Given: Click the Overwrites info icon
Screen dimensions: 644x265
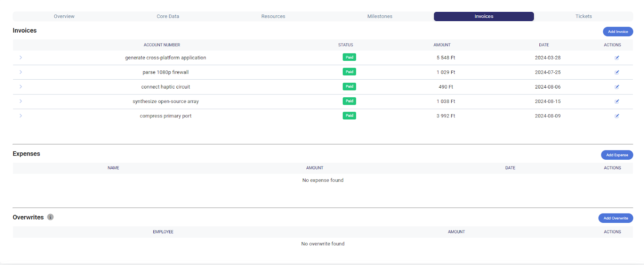Looking at the screenshot, I should (50, 217).
